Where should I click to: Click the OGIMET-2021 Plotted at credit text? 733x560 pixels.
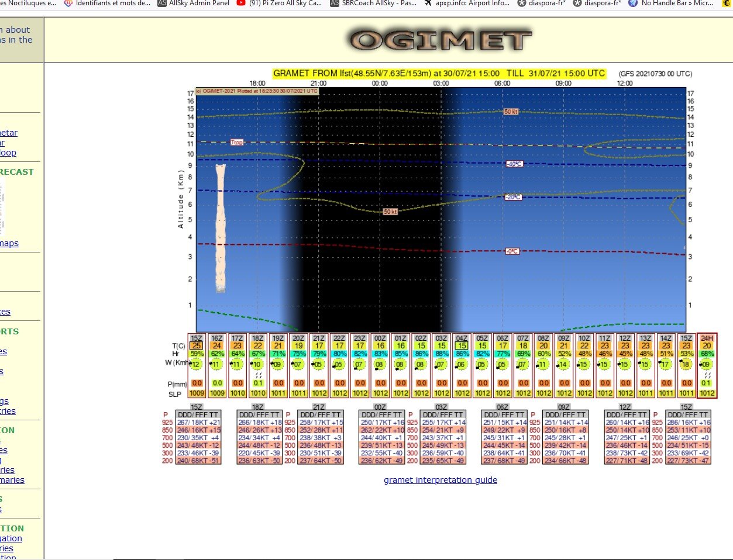[257, 91]
